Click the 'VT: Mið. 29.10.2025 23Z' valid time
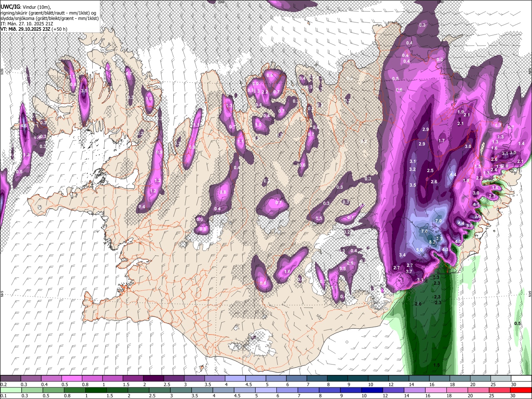Viewport: 532px width, 399px height. tap(25, 29)
